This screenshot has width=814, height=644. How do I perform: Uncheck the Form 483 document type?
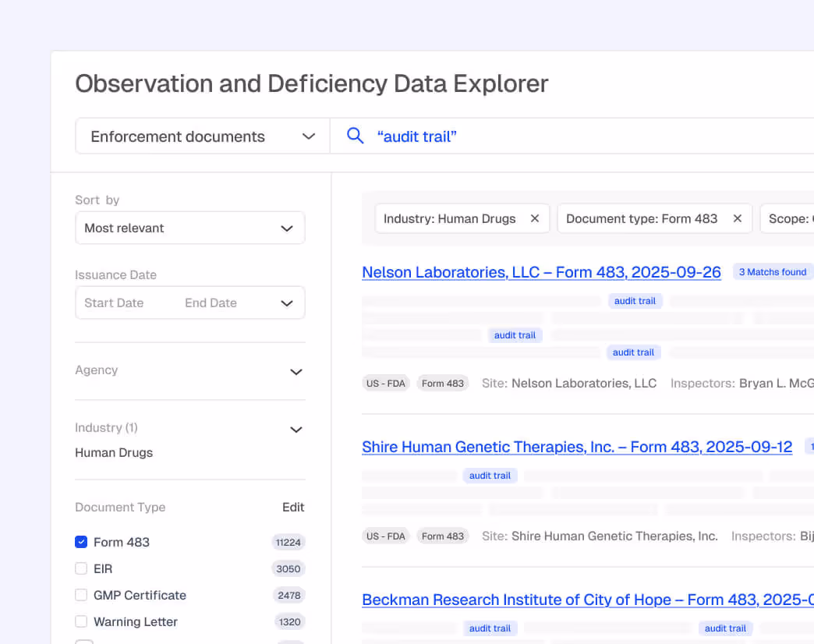coord(81,542)
